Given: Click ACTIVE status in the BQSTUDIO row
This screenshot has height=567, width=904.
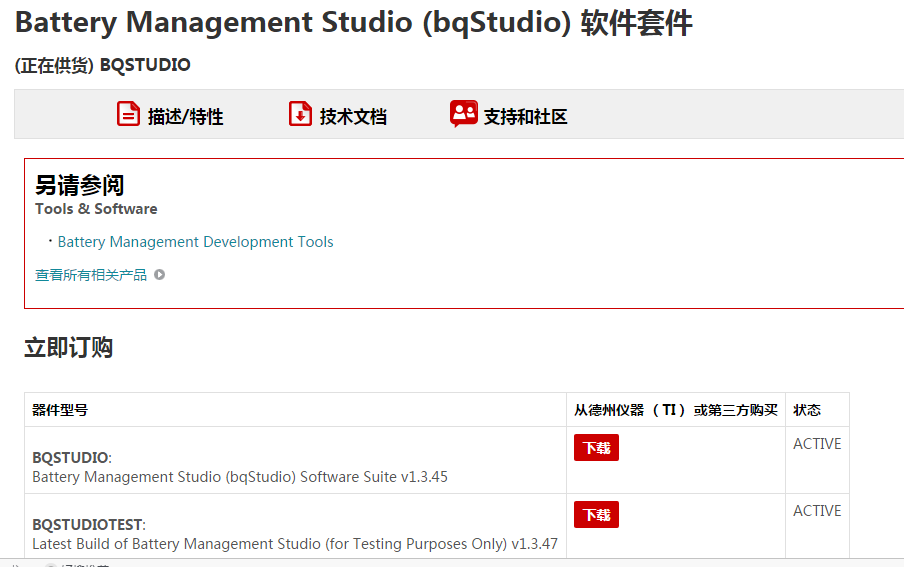Looking at the screenshot, I should tap(817, 444).
